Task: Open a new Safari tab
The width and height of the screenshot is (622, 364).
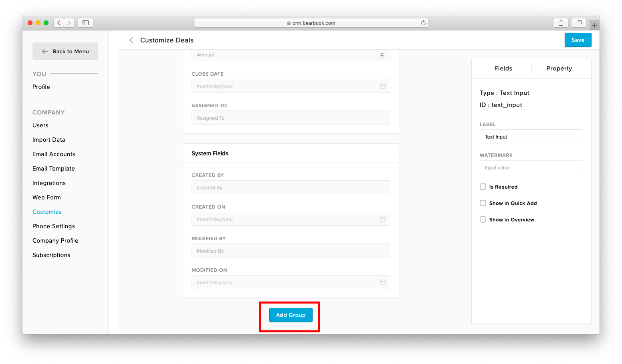Action: click(x=594, y=25)
